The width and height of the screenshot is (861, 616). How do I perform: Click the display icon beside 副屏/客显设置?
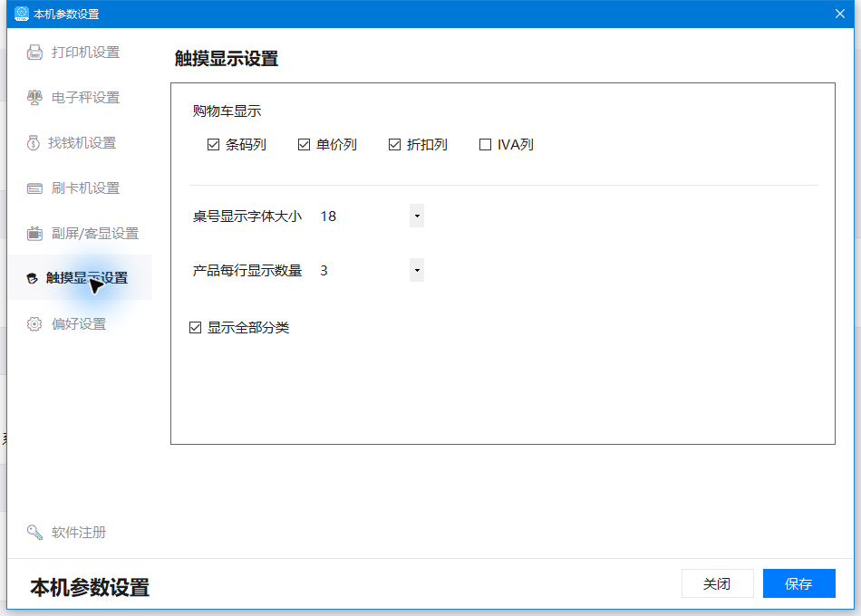[34, 234]
